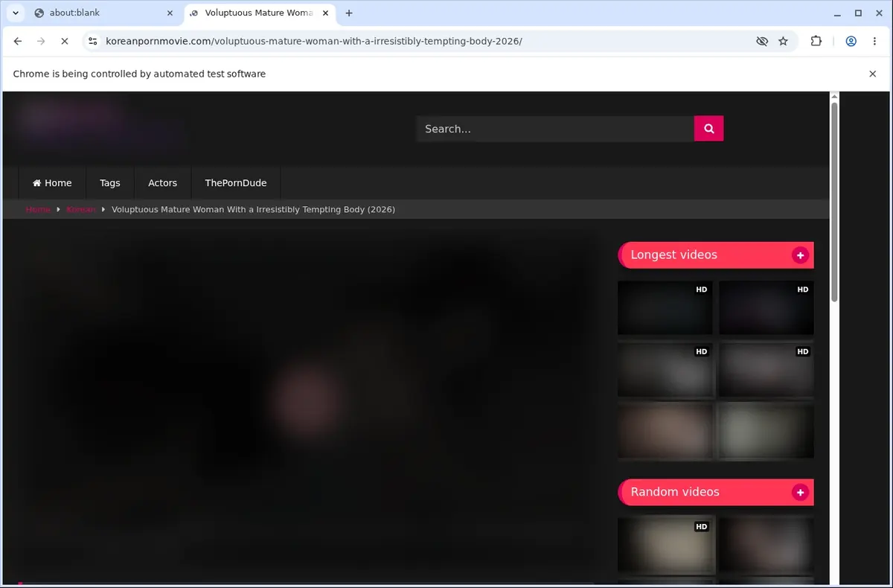The image size is (893, 588).
Task: Open the Chrome profile icon
Action: [851, 42]
